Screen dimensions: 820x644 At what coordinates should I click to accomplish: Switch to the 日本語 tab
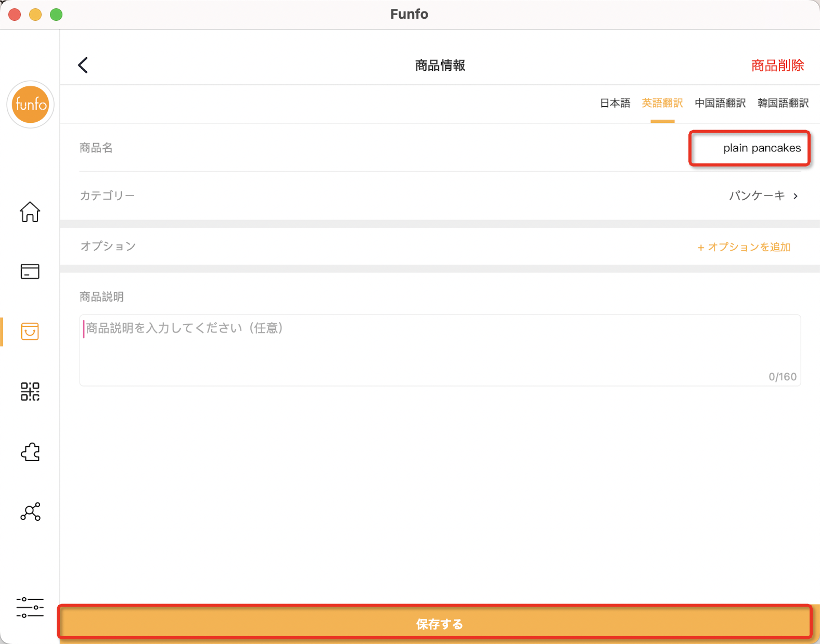click(x=615, y=103)
